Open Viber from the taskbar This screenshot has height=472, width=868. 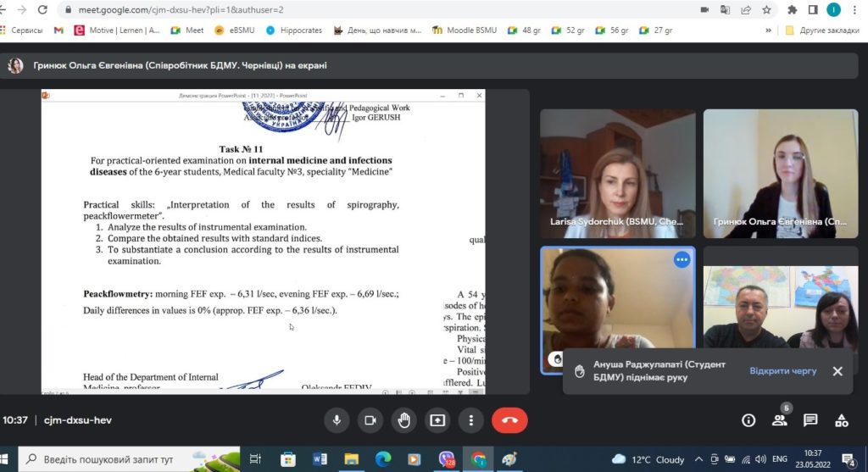point(446,459)
